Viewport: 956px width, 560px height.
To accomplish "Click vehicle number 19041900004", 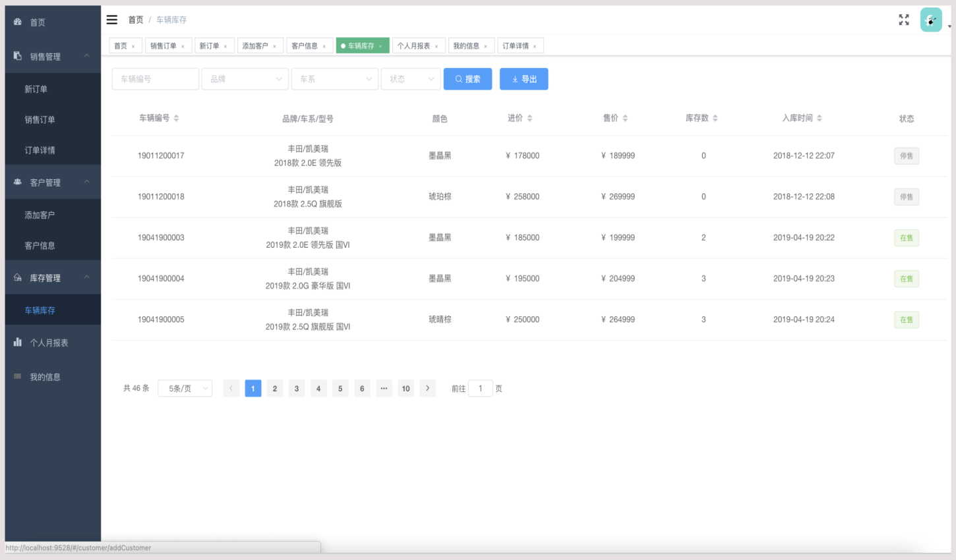I will 161,279.
